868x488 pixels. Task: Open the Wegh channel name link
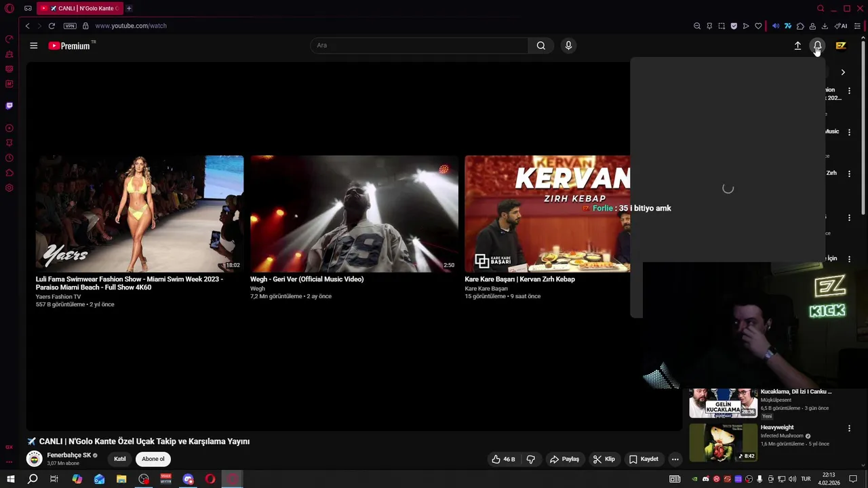pos(258,289)
